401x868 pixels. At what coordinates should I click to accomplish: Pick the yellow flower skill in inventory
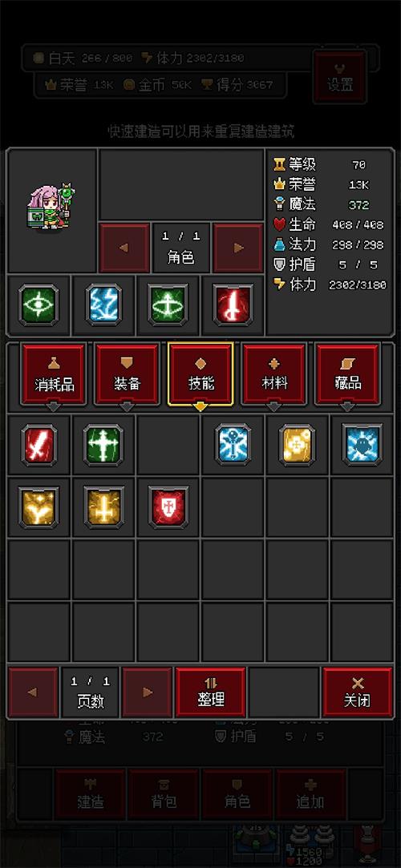point(298,445)
